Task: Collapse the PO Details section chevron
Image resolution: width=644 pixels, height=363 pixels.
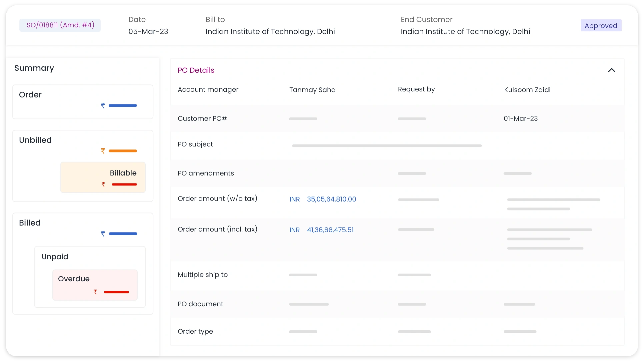Action: click(x=611, y=70)
